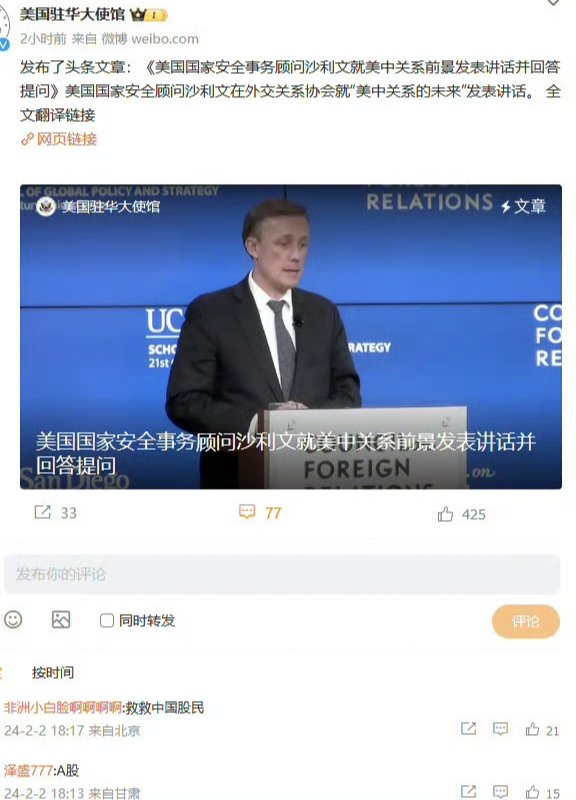Like the A股 comment by 泽盛777
The height and width of the screenshot is (800, 576).
pos(533,792)
